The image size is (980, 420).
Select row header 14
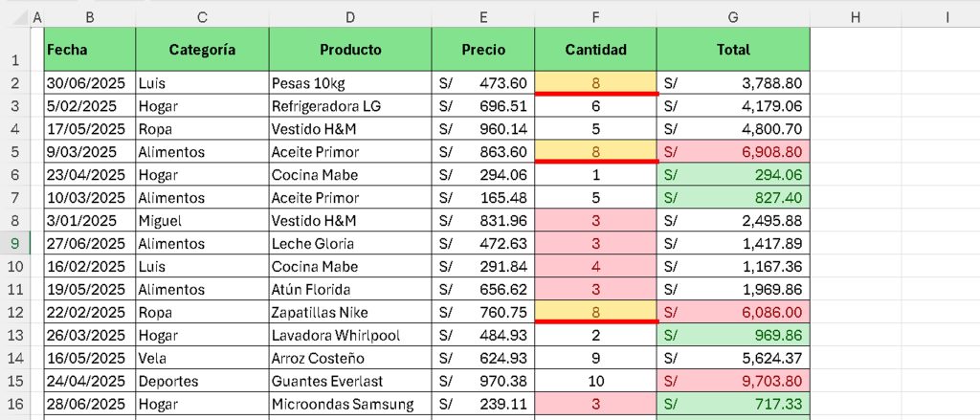[x=15, y=358]
